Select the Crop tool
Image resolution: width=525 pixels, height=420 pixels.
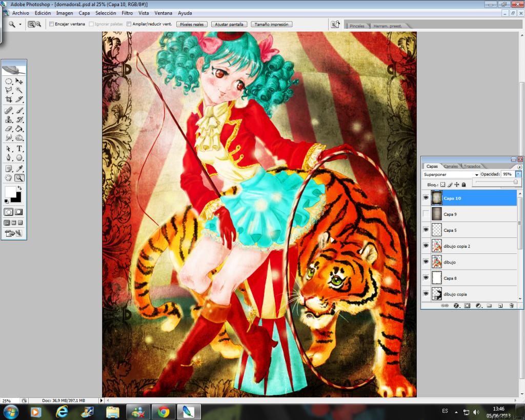coord(9,99)
